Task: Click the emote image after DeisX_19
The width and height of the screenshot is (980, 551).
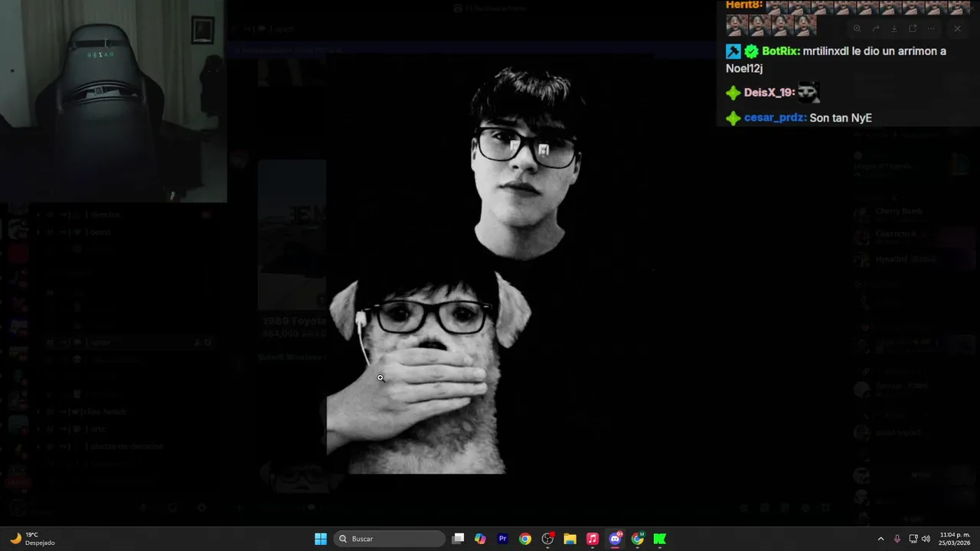Action: click(808, 93)
